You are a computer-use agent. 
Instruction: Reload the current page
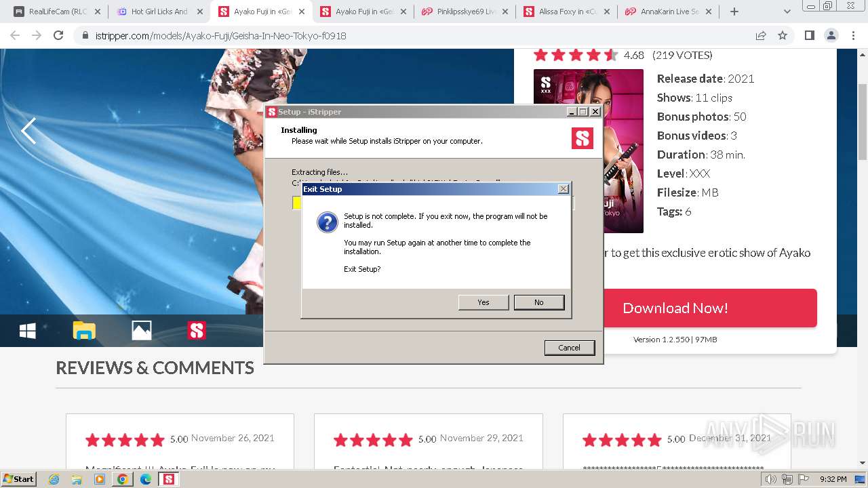(x=58, y=35)
